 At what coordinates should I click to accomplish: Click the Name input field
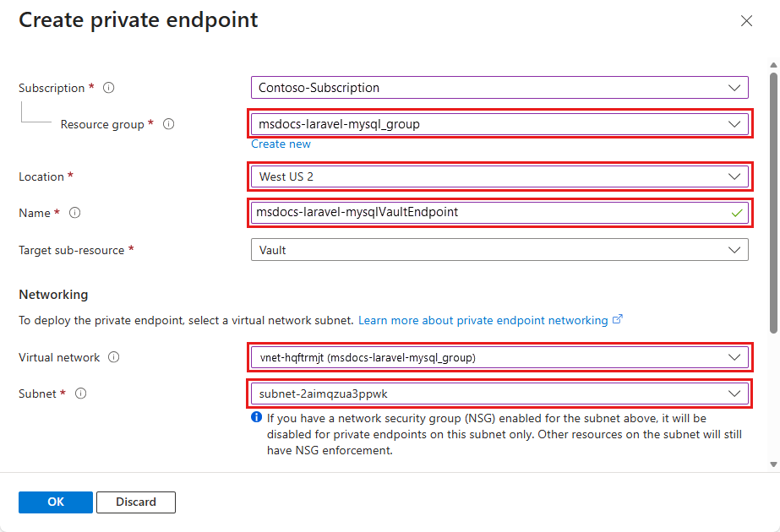point(490,213)
